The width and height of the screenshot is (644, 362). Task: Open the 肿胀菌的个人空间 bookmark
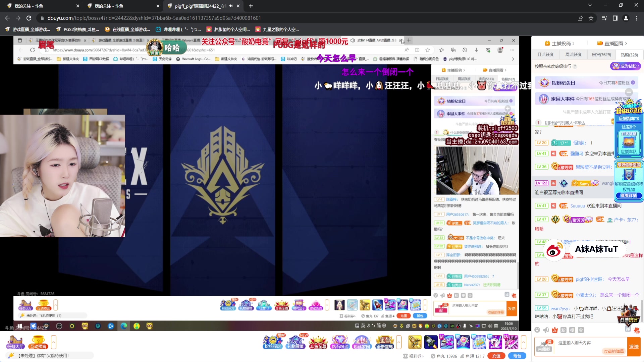pos(228,29)
